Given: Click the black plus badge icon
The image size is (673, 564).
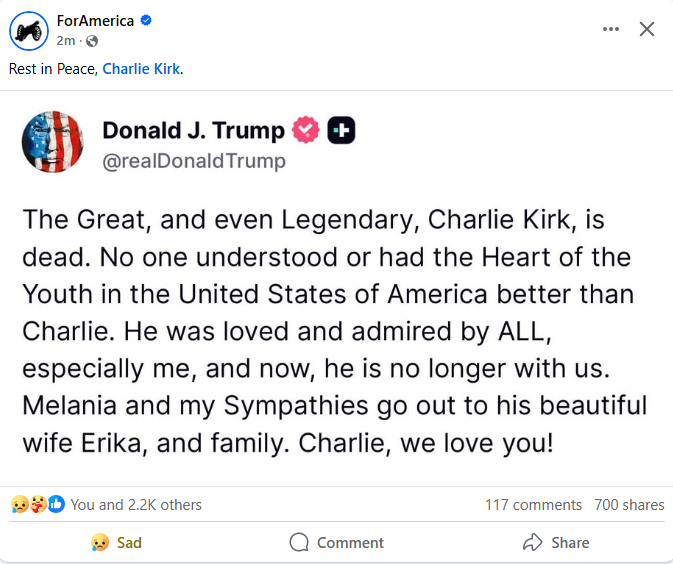Looking at the screenshot, I should [x=341, y=130].
